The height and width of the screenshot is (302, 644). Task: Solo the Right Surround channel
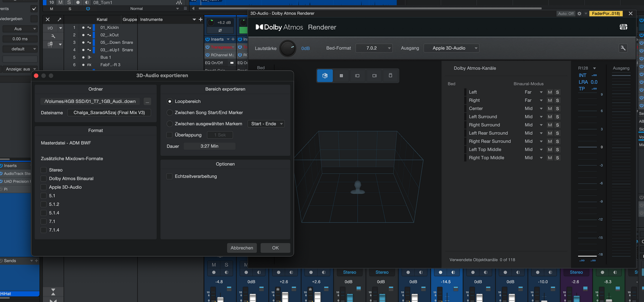(x=557, y=125)
